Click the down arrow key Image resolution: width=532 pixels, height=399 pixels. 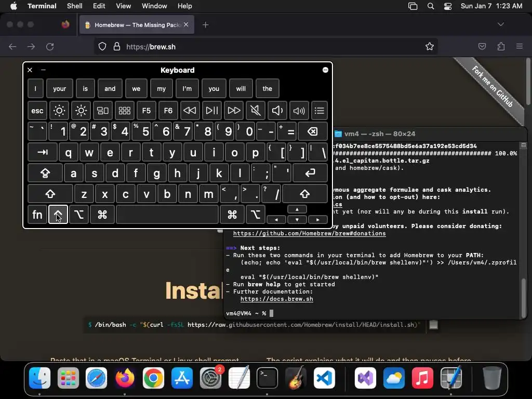pyautogui.click(x=297, y=220)
